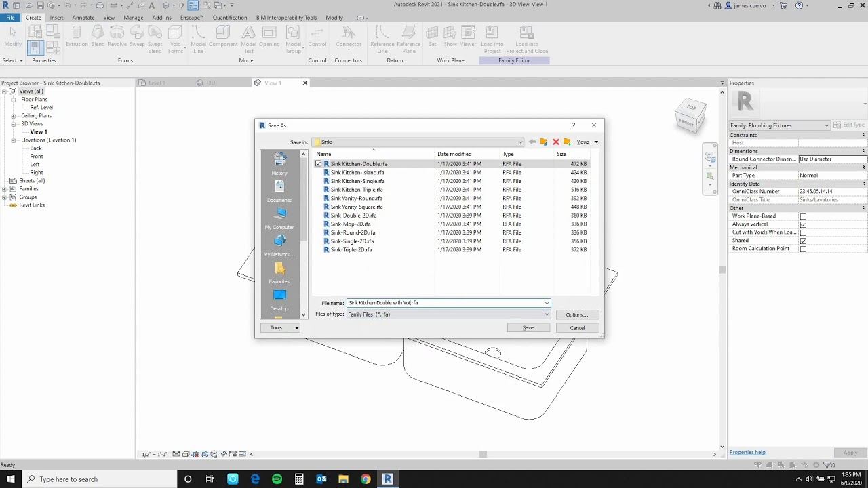Click the help question mark in Save As
The height and width of the screenshot is (488, 868).
[574, 125]
